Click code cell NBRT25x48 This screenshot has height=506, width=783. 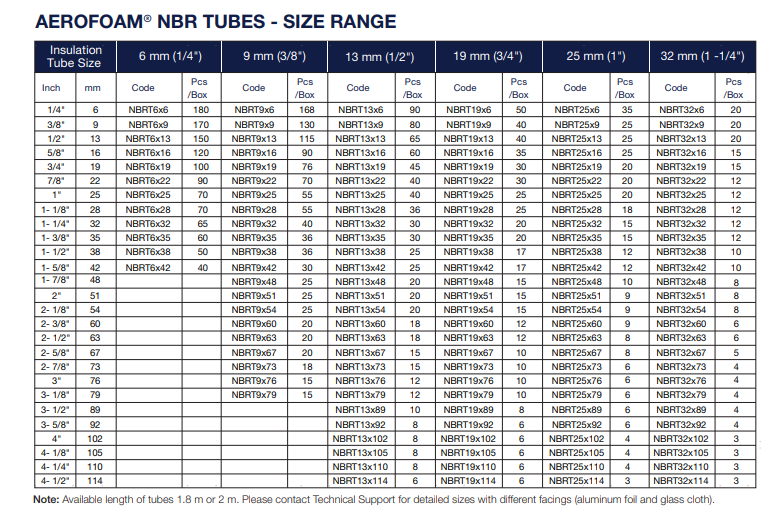[577, 282]
